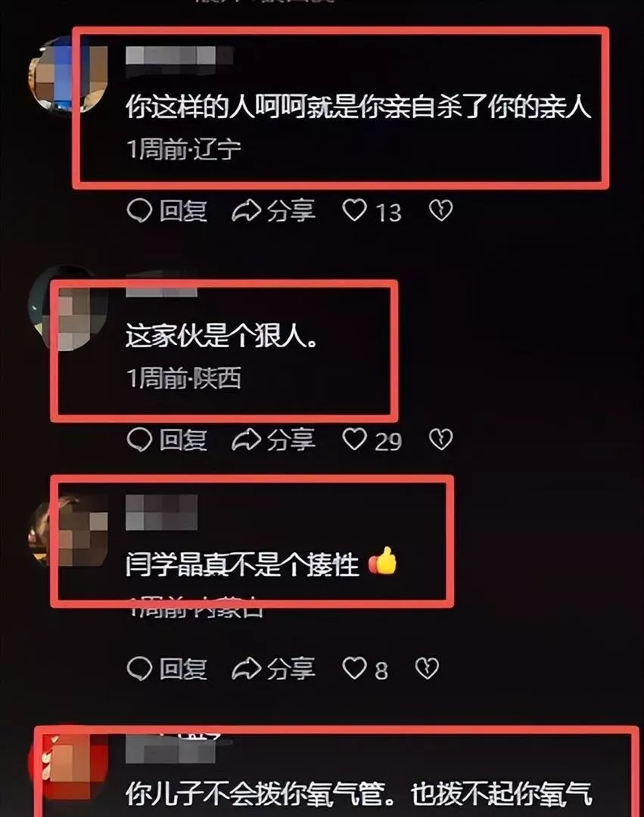This screenshot has width=644, height=817.
Task: Click the blurred username above the 闫学晶 comment
Action: click(161, 511)
